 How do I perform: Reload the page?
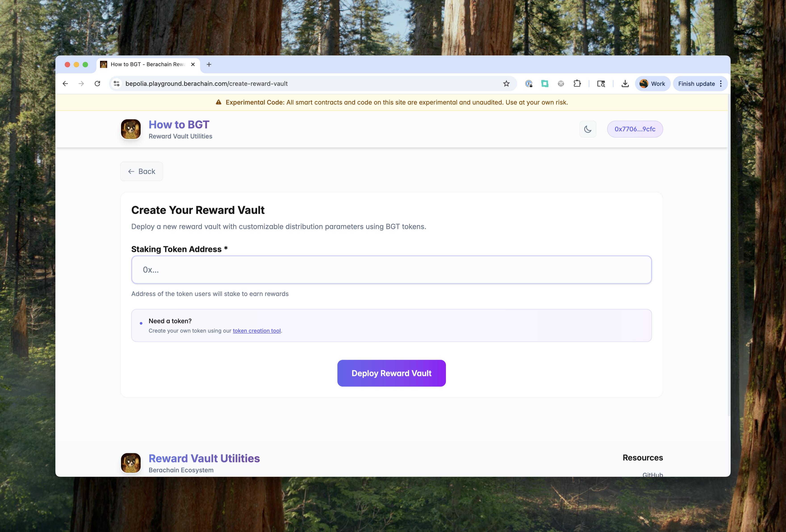97,83
